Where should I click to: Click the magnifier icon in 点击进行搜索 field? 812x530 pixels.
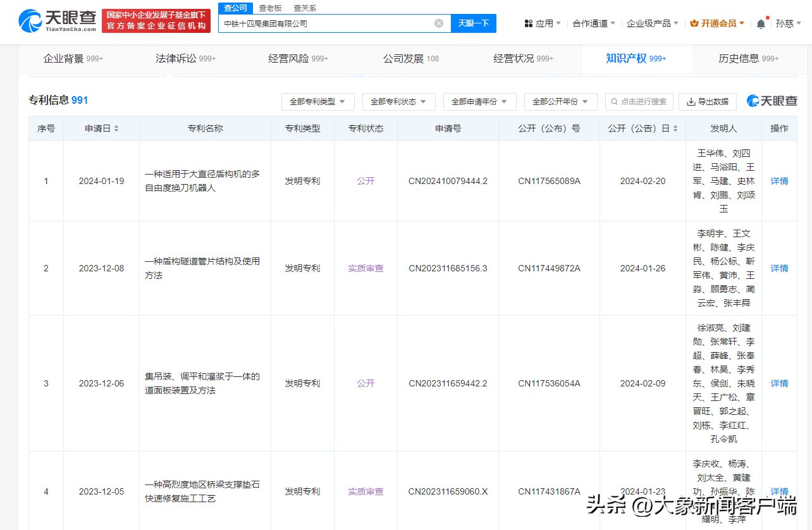(614, 101)
